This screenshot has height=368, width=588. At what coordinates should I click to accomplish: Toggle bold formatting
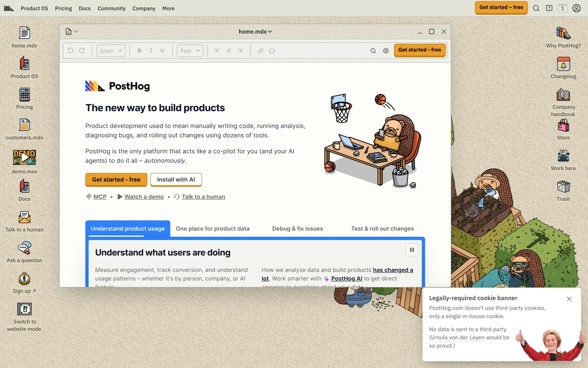click(140, 51)
